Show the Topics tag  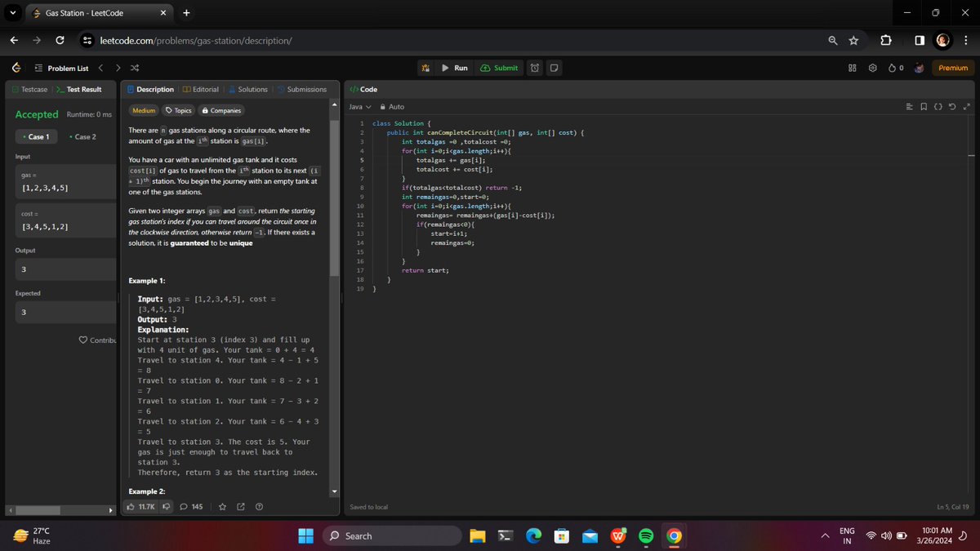coord(178,110)
